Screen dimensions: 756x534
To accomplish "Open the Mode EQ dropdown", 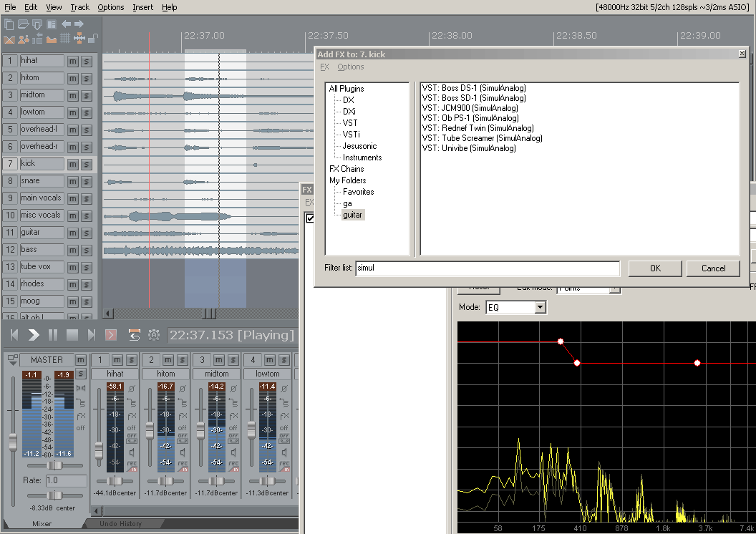I will pyautogui.click(x=540, y=308).
